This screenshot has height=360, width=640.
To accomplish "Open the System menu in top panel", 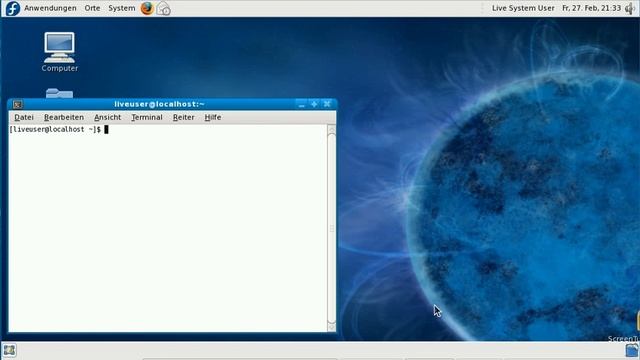I will (122, 8).
